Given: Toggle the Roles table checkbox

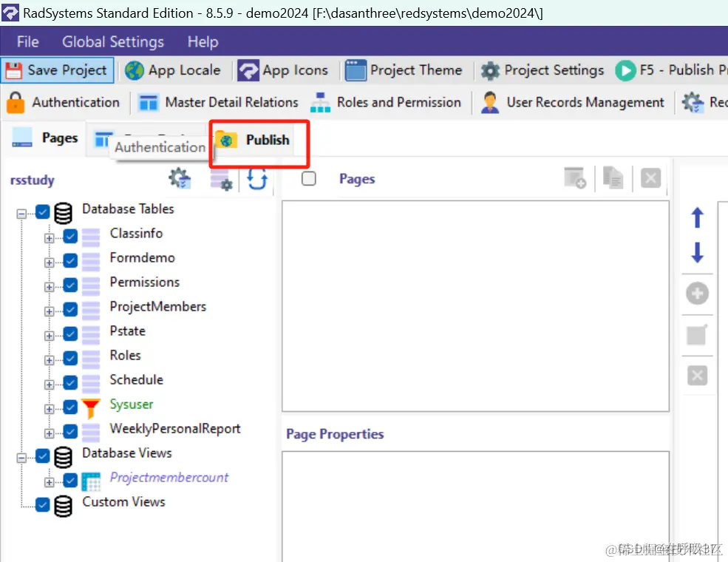Looking at the screenshot, I should (70, 358).
